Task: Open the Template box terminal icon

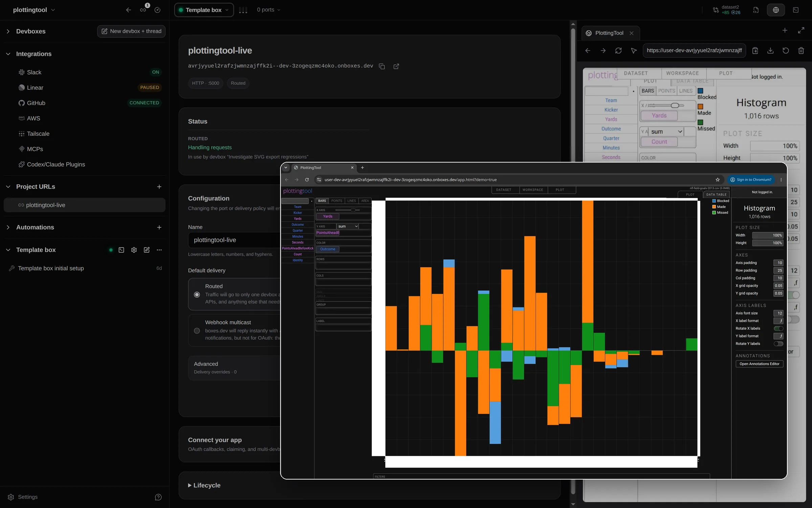Action: pos(121,250)
